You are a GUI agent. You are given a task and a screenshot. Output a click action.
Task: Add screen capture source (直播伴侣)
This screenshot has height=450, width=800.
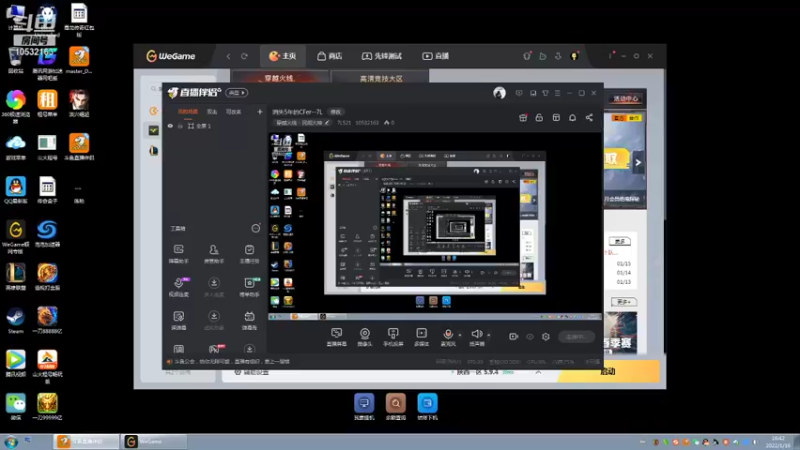point(336,337)
